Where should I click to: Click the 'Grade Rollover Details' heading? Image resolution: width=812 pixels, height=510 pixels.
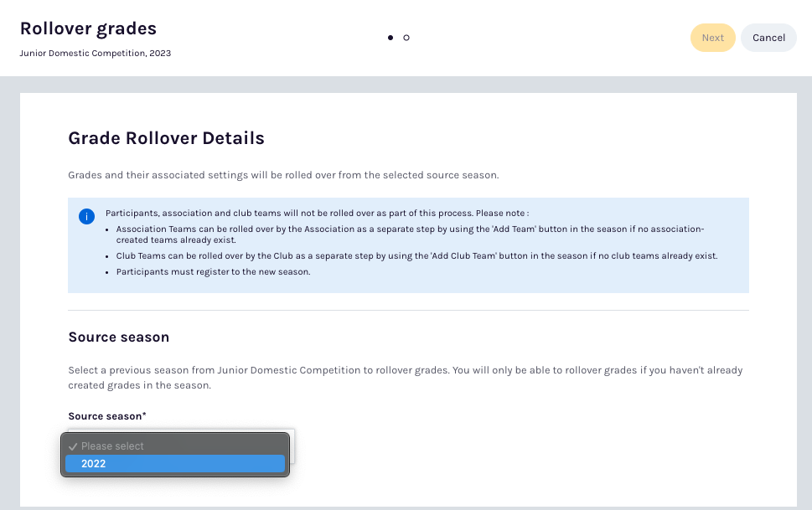tap(166, 138)
